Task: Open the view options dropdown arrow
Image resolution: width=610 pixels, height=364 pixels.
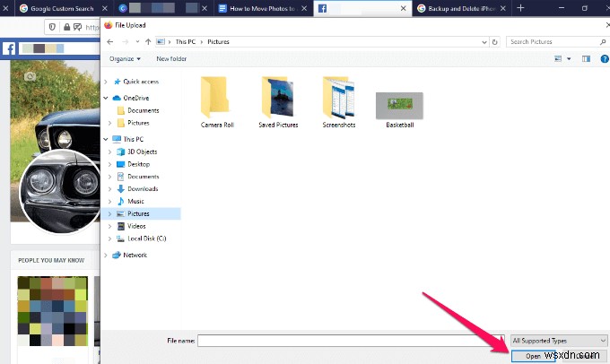Action: click(x=569, y=58)
